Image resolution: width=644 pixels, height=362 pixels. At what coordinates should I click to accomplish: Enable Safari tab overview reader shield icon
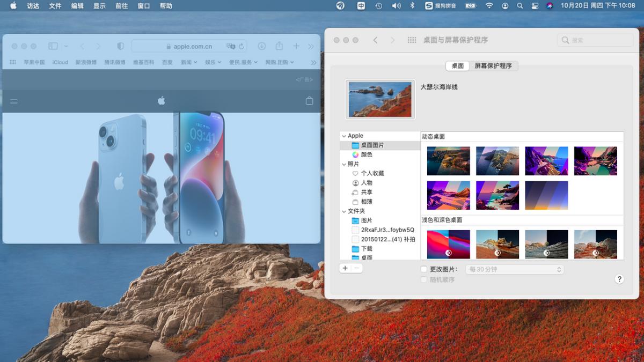tap(120, 46)
